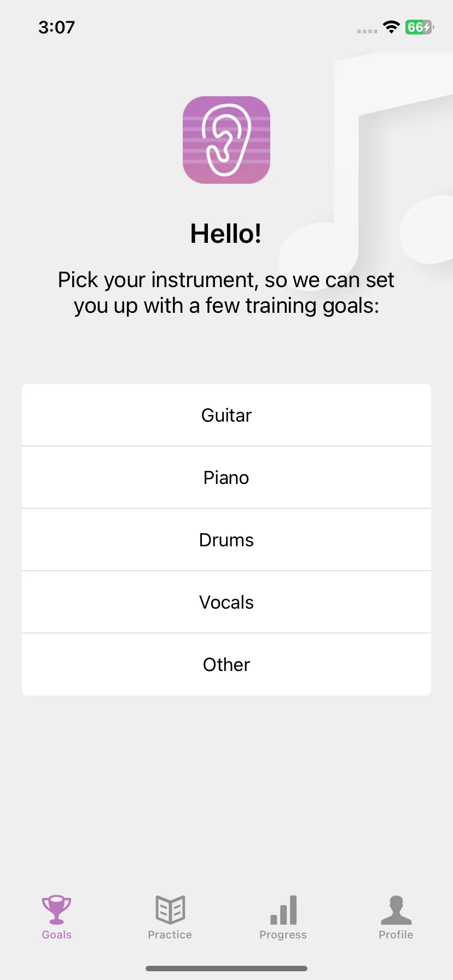The height and width of the screenshot is (980, 453).
Task: Pick Drums from the instrument list
Action: click(x=226, y=540)
